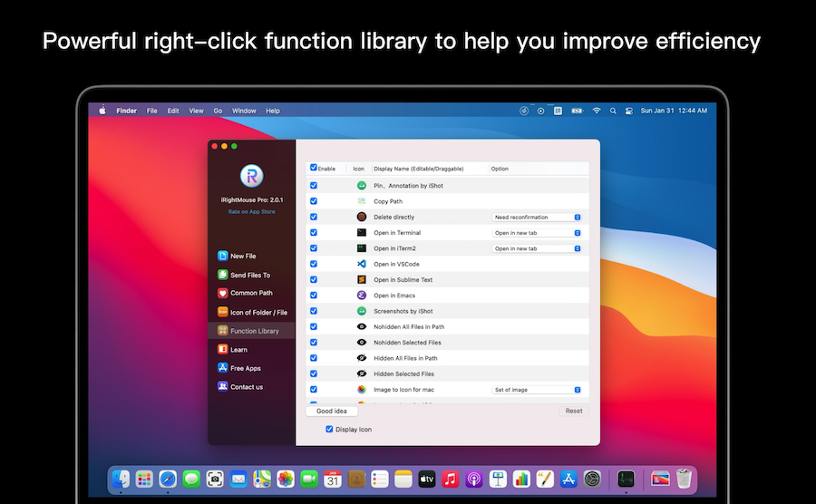This screenshot has height=504, width=816.
Task: Open Control Center in menu bar
Action: pos(628,111)
